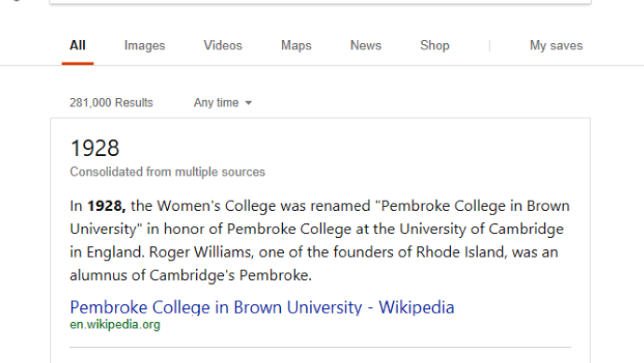The height and width of the screenshot is (363, 644).
Task: Open the Videos results tab
Action: click(x=223, y=46)
